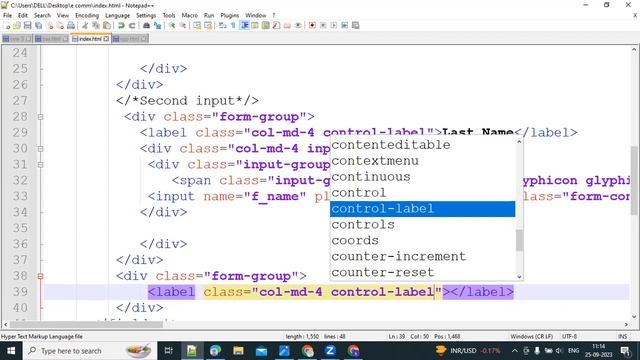The width and height of the screenshot is (640, 360).
Task: Toggle the Indent Guide toolbar button
Action: [244, 25]
